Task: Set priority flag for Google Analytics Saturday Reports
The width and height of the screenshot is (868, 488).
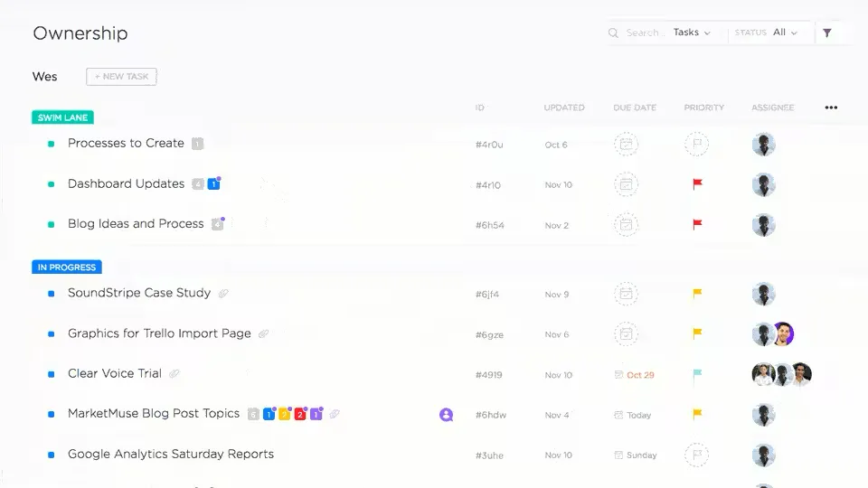Action: [697, 455]
